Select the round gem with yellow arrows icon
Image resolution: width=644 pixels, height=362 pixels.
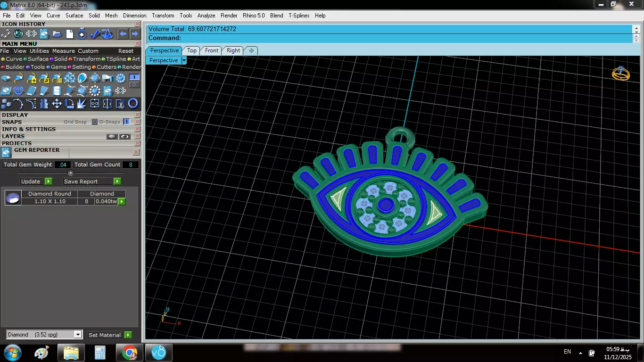pos(95,78)
